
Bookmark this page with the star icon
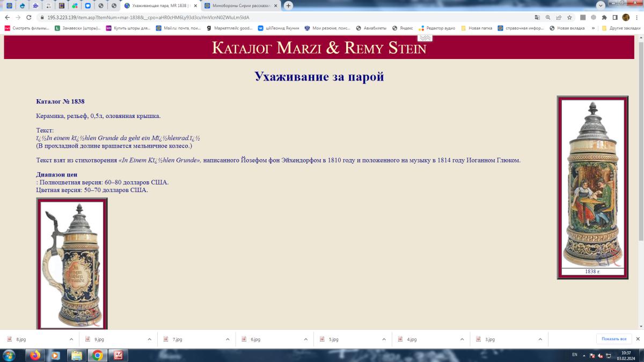[569, 17]
